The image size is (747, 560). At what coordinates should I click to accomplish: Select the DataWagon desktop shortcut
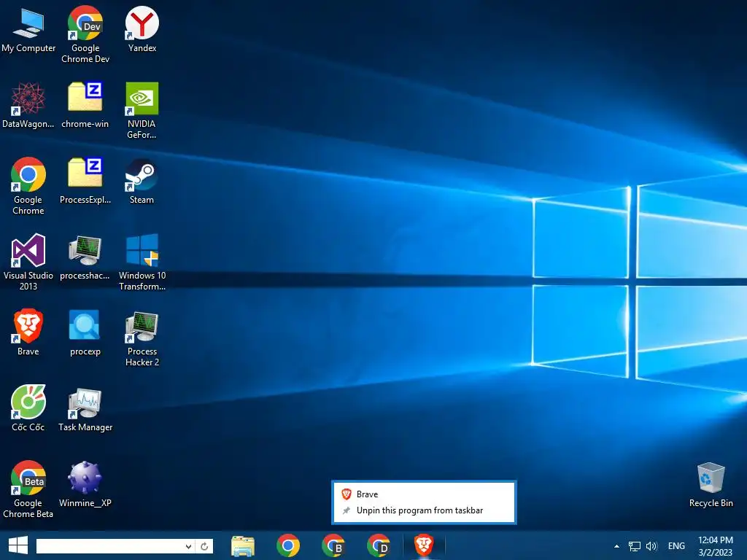[x=28, y=105]
